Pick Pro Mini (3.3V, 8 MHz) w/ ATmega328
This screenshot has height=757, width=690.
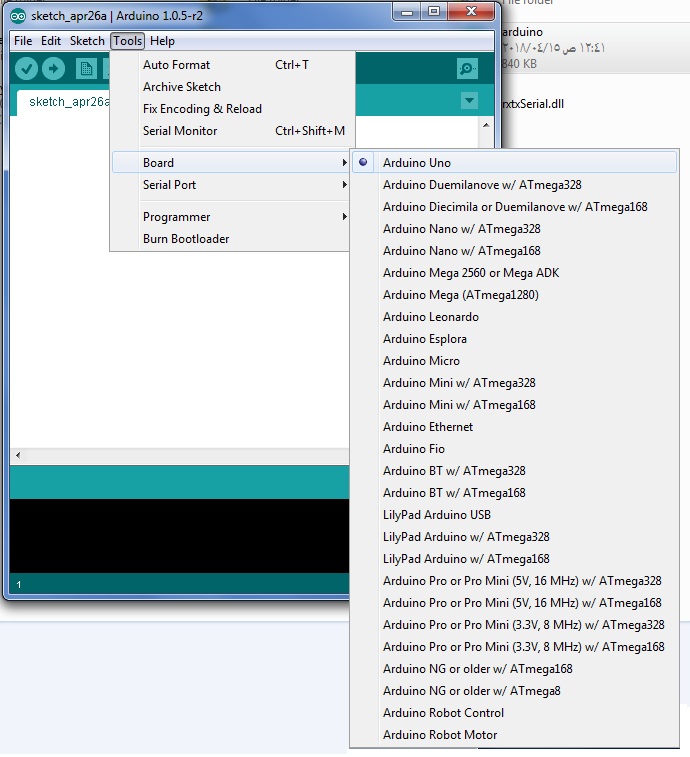click(x=514, y=625)
